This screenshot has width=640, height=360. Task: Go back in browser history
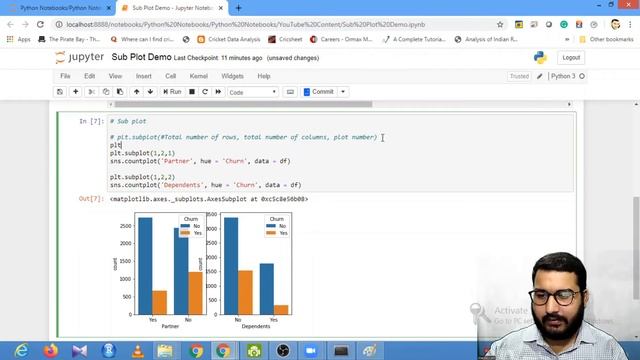11,24
